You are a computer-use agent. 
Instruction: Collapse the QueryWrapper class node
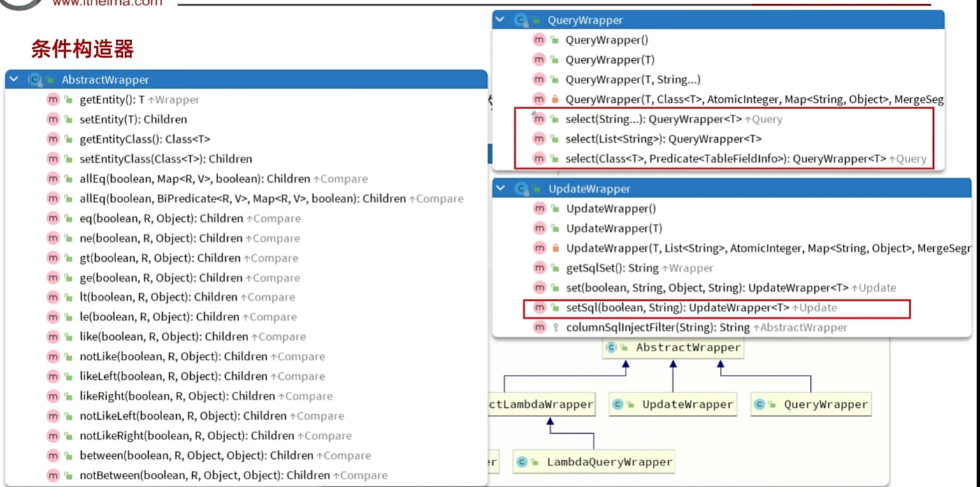click(x=500, y=20)
